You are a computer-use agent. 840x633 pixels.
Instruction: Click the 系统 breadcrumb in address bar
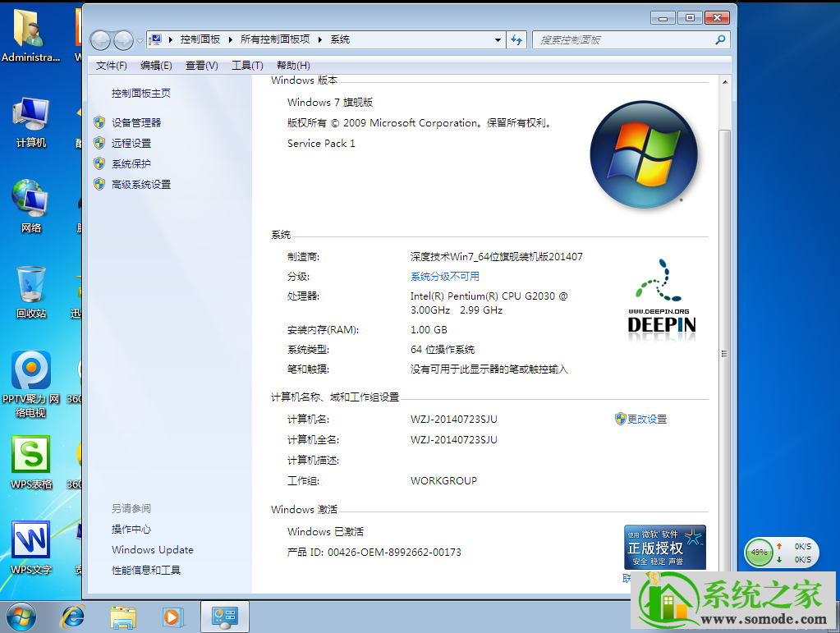tap(340, 39)
